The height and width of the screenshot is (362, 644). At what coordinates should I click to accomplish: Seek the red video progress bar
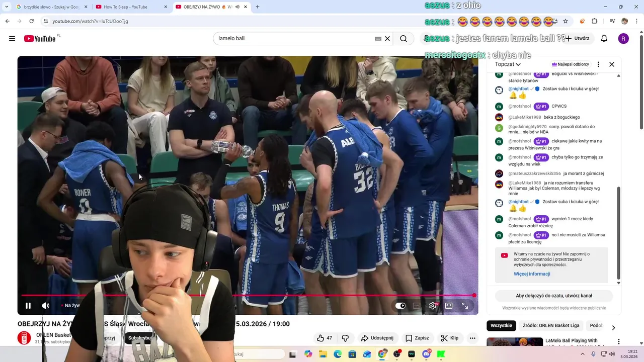[x=249, y=296]
